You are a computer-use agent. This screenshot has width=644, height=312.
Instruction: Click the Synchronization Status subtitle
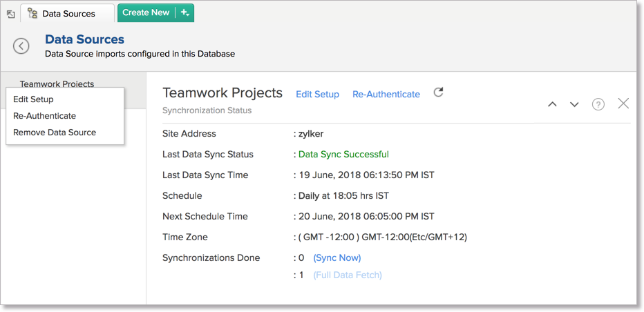tap(207, 110)
